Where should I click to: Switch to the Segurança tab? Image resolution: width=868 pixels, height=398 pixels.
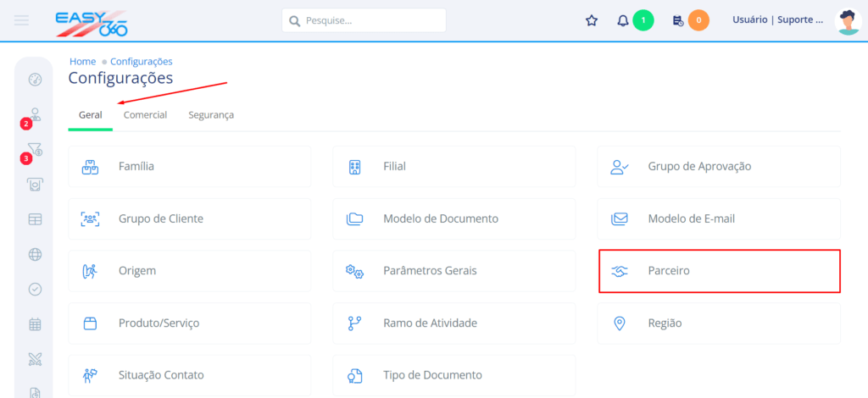[x=211, y=115]
